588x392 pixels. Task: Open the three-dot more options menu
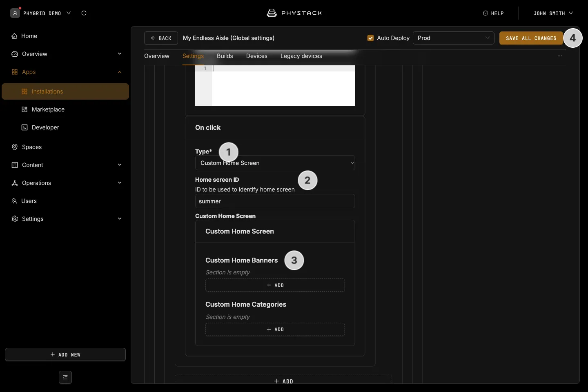560,56
